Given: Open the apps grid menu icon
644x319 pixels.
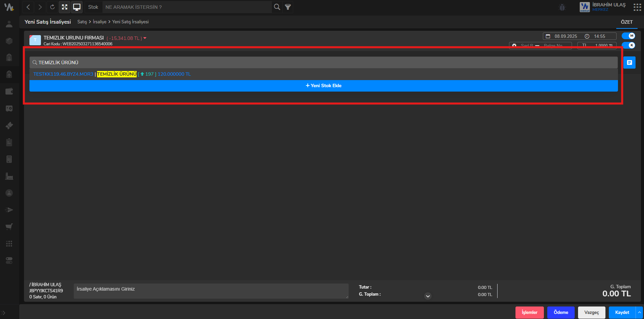Looking at the screenshot, I should (x=637, y=7).
